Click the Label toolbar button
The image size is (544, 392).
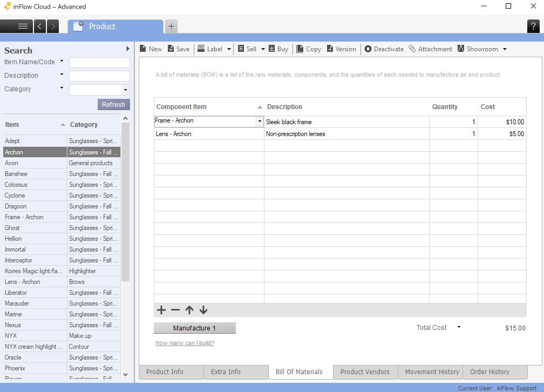pos(210,49)
